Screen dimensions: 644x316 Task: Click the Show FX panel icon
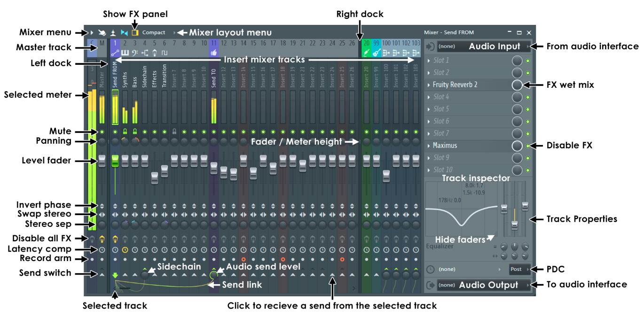(x=135, y=33)
